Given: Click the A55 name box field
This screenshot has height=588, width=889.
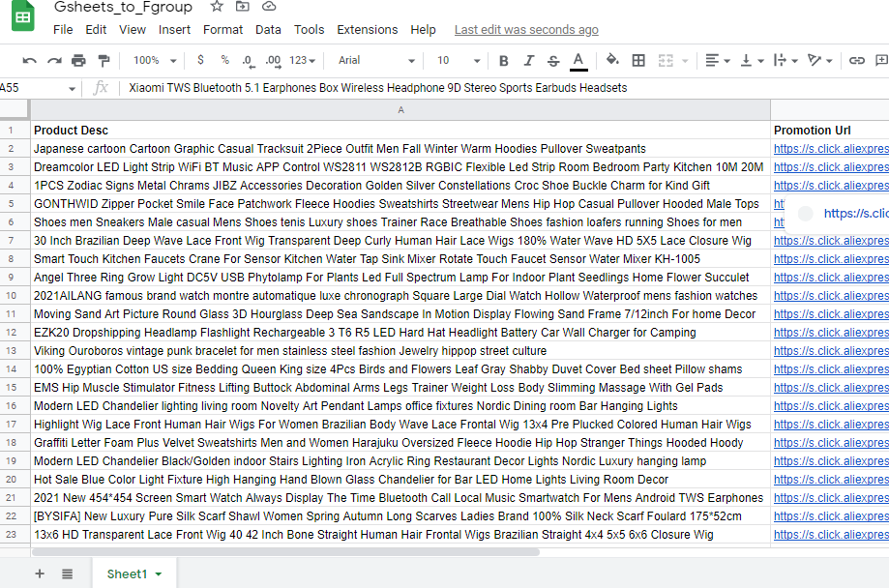Looking at the screenshot, I should [35, 88].
